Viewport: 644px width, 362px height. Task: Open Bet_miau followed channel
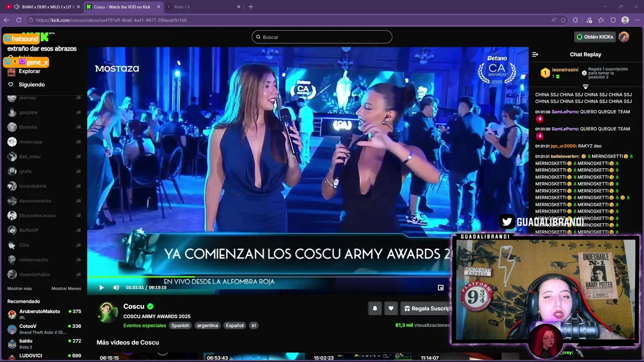44,156
